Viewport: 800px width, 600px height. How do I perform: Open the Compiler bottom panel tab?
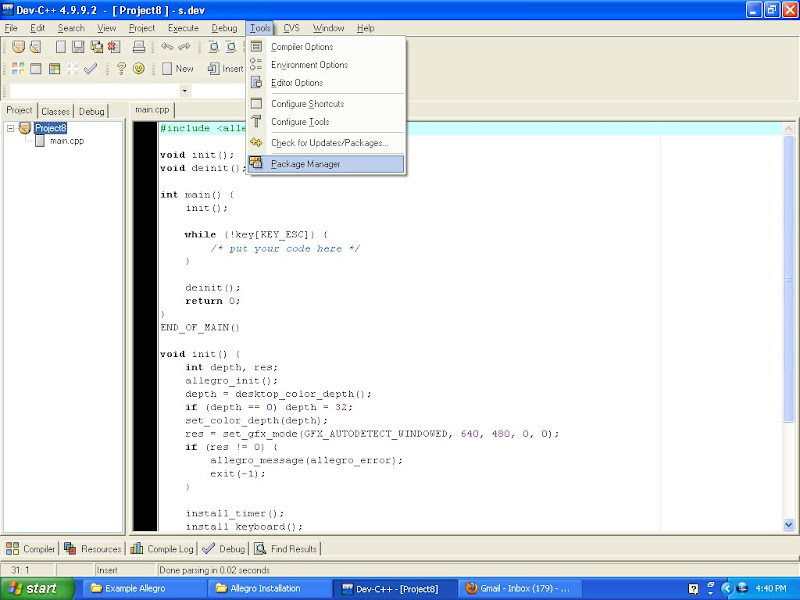click(30, 549)
